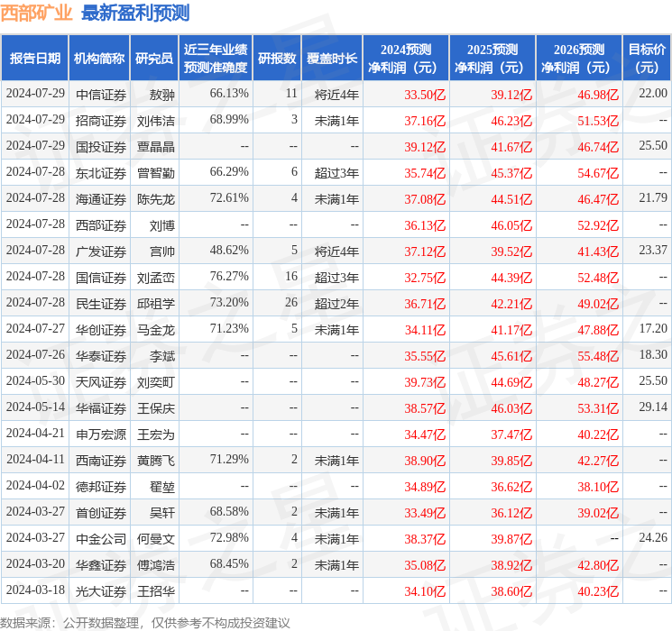Screen dimensions: 672x631
Task: Select the 光大证券 institution cell
Action: click(101, 590)
